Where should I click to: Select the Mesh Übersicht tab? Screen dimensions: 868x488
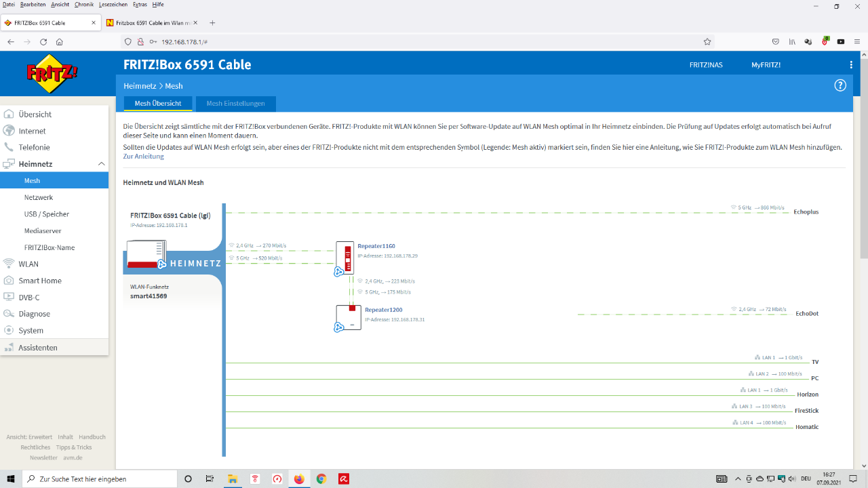[158, 104]
